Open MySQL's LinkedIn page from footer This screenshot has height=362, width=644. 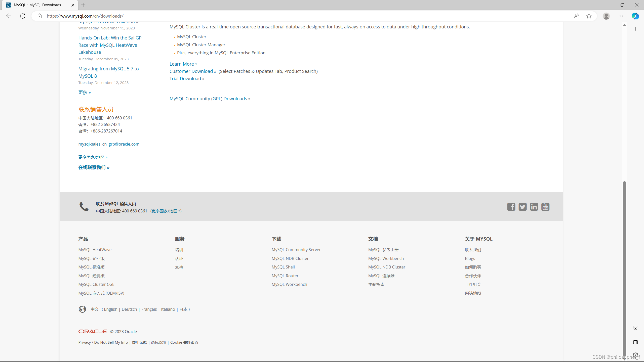pos(534,207)
